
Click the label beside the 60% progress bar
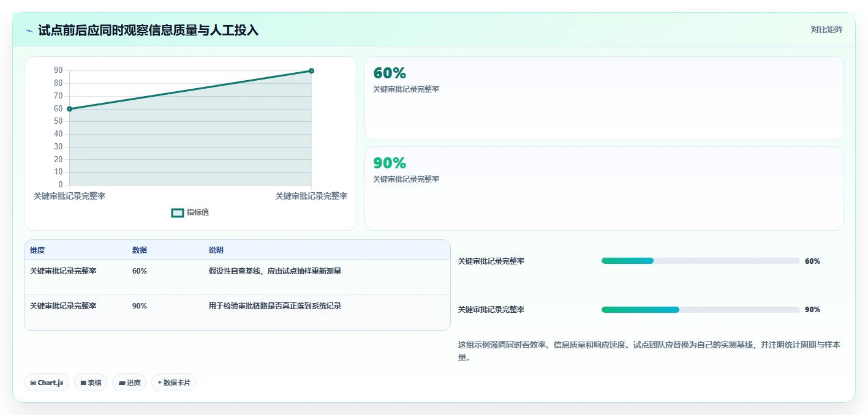point(491,261)
